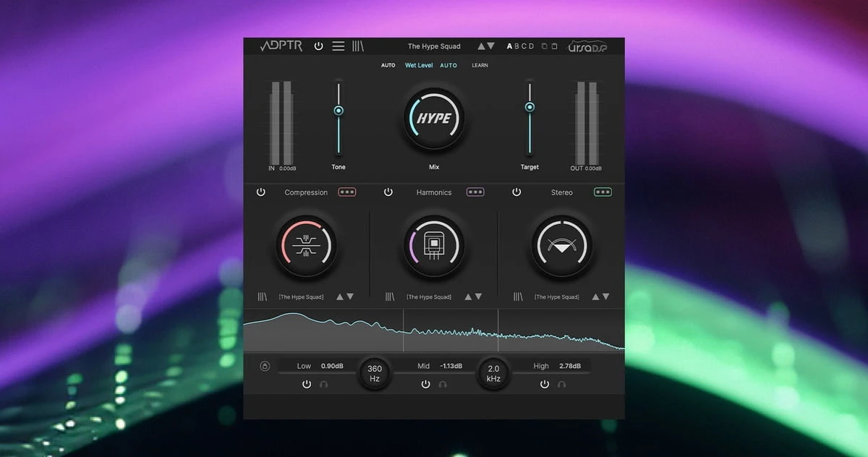868x457 pixels.
Task: Click the IN 0.00dB readout
Action: point(288,168)
